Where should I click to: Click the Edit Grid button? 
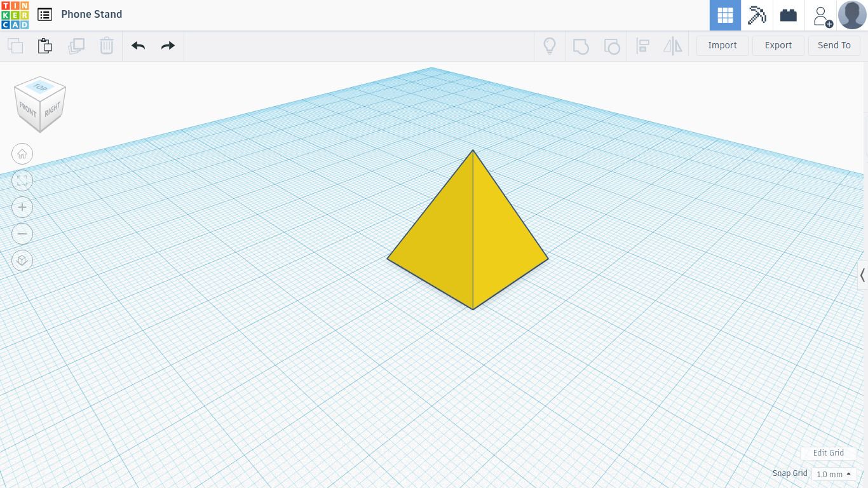(x=829, y=453)
